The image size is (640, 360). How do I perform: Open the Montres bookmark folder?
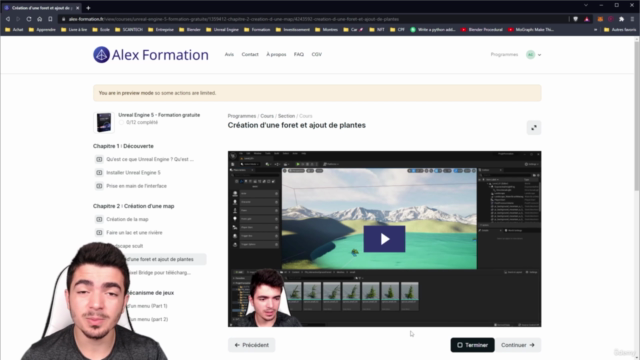point(327,30)
